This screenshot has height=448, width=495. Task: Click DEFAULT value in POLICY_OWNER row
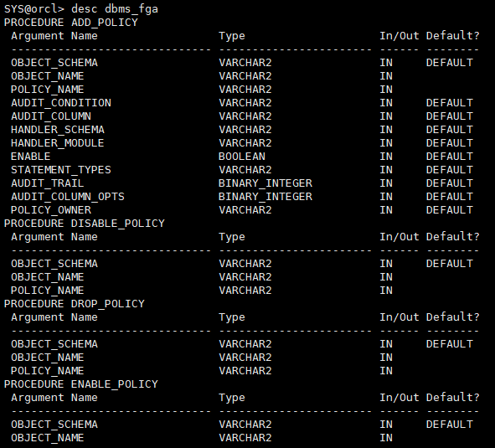point(450,210)
